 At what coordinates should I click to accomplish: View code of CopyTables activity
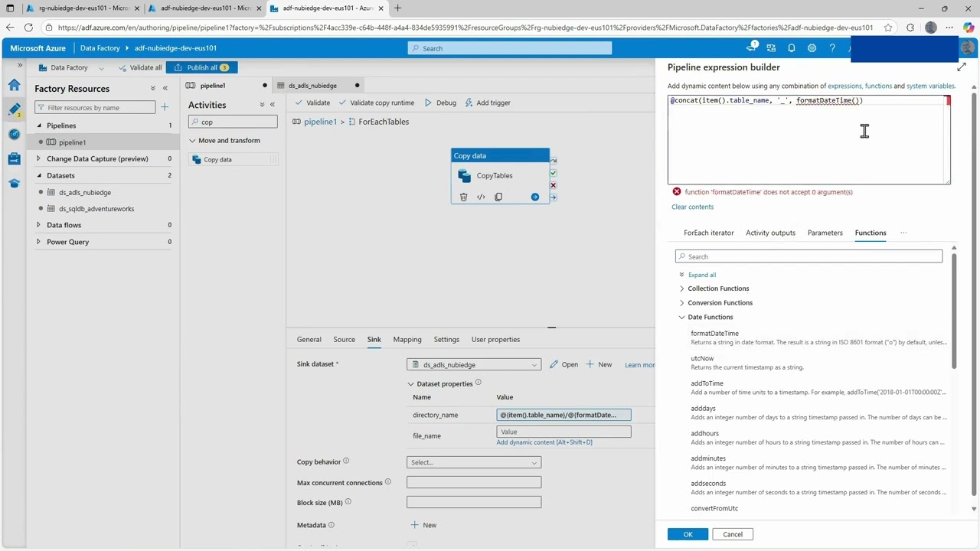point(481,197)
